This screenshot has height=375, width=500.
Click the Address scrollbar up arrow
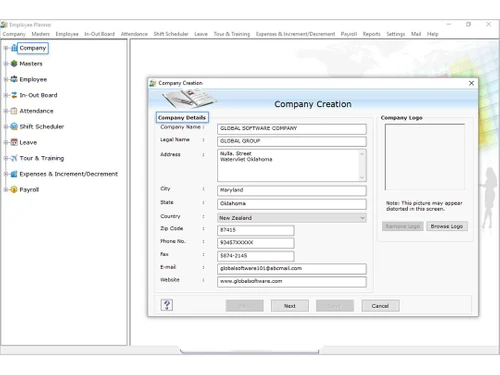coord(362,154)
